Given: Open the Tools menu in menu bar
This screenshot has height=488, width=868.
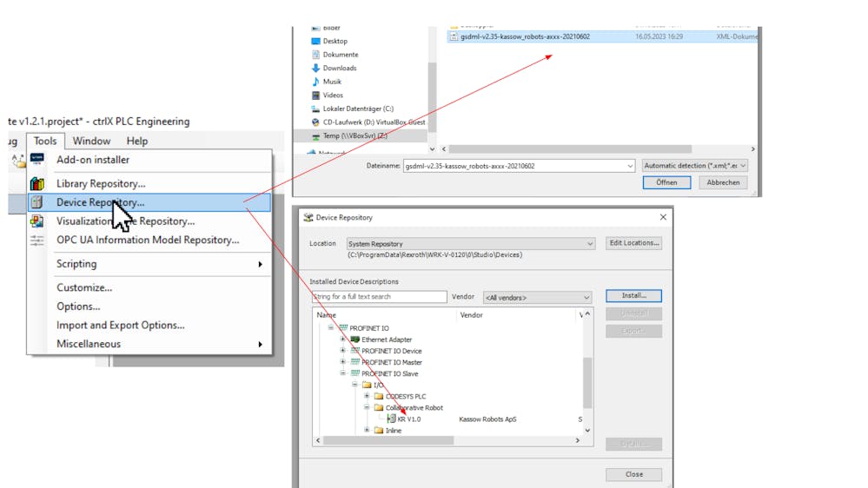Looking at the screenshot, I should 45,141.
